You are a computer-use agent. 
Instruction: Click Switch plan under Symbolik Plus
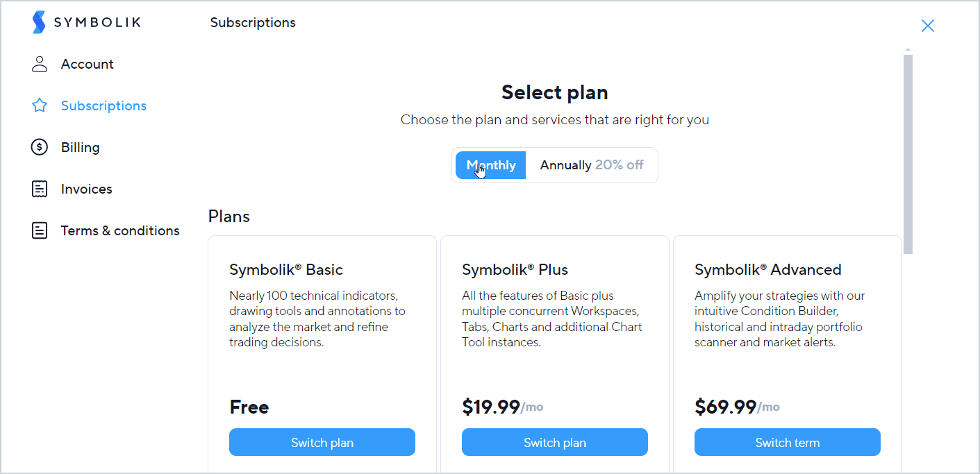click(555, 442)
